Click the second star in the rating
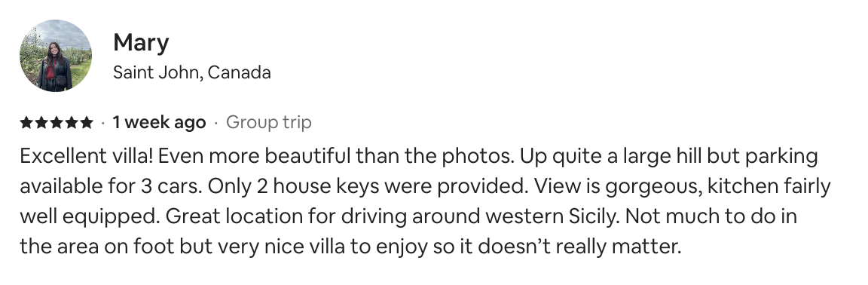 click(41, 123)
